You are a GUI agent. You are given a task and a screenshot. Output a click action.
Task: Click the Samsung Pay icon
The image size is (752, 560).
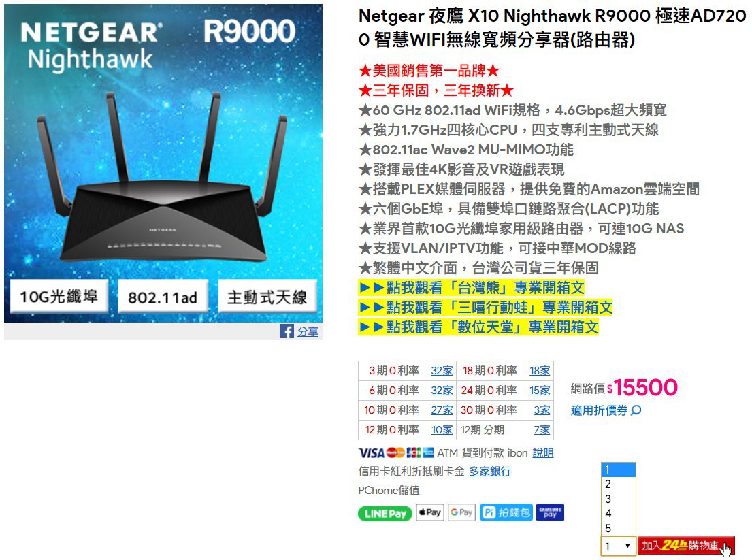(x=550, y=512)
